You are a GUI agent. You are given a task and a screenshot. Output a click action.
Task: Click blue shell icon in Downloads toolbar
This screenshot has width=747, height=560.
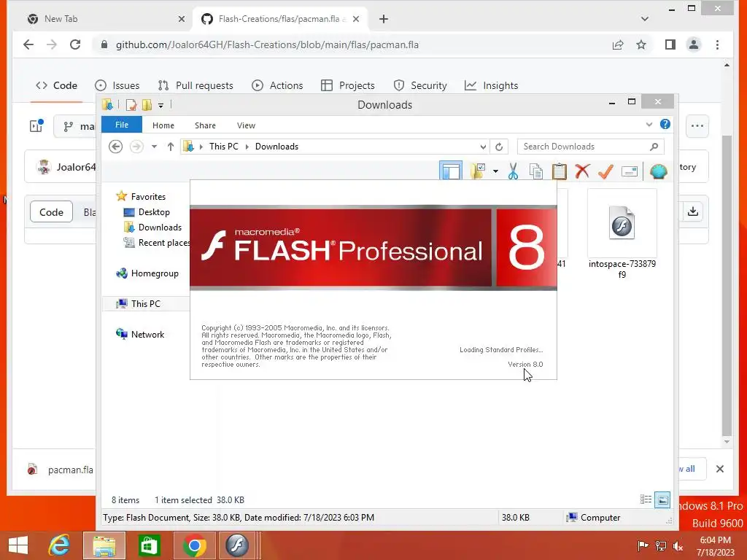point(659,171)
